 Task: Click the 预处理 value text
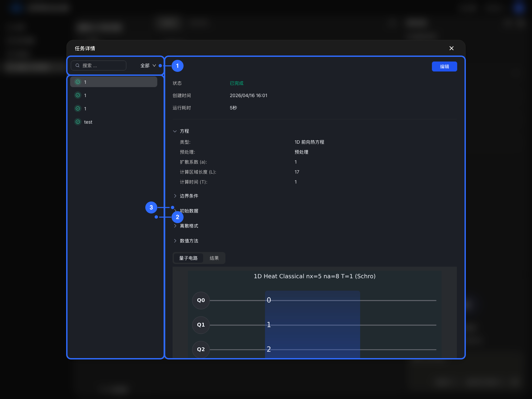tap(301, 152)
